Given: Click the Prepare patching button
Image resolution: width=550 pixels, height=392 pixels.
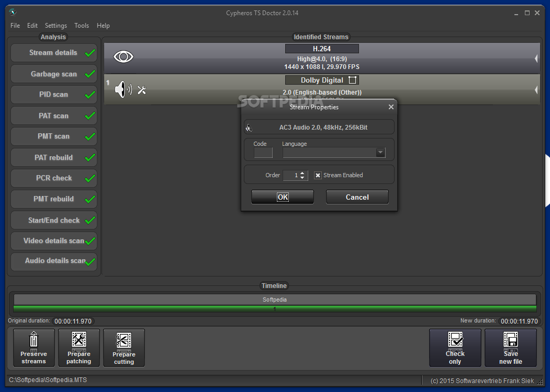Looking at the screenshot, I should tap(78, 348).
